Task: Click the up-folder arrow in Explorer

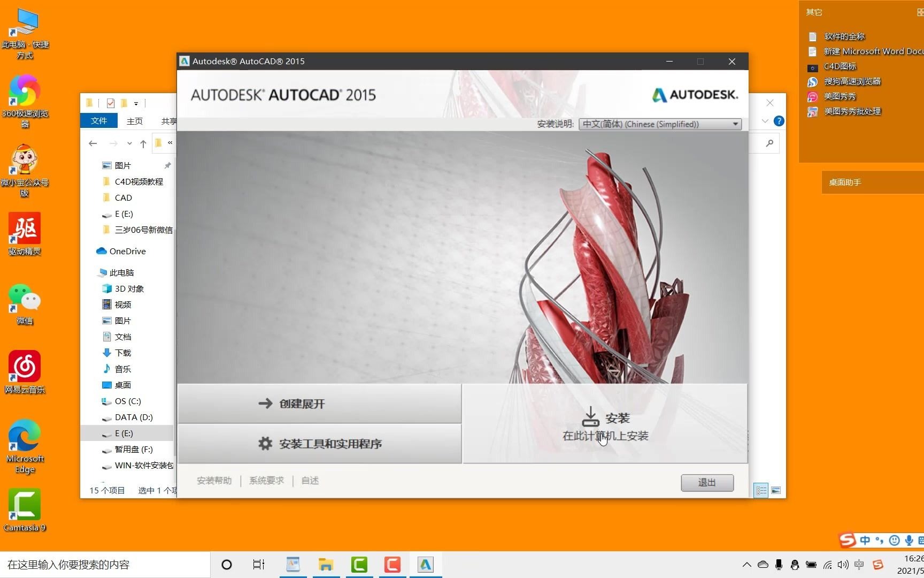Action: [143, 143]
